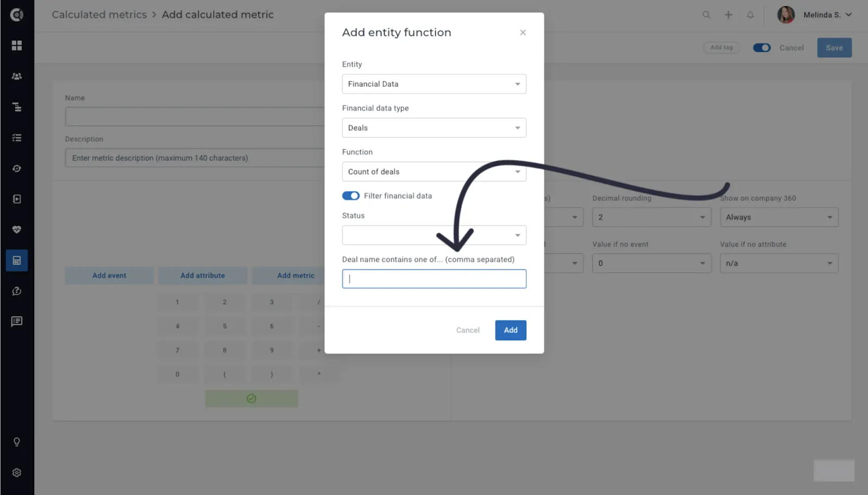This screenshot has height=495, width=868.
Task: Open the calculated metrics calculator icon
Action: pyautogui.click(x=17, y=260)
